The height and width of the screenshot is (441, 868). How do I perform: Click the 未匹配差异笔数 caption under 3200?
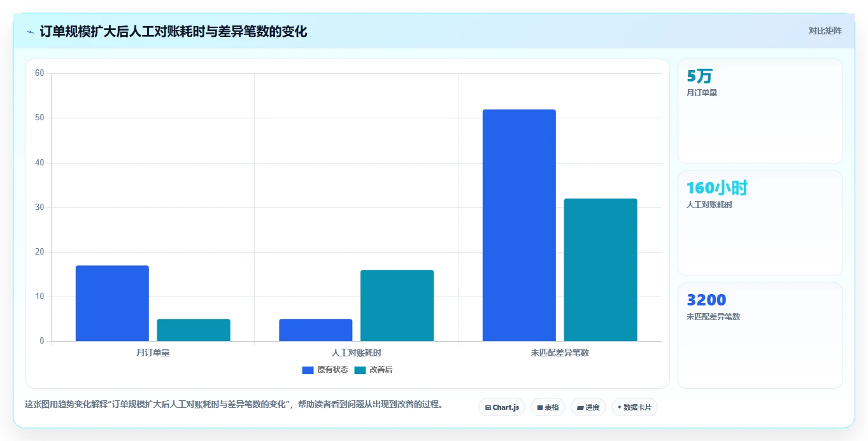click(713, 317)
